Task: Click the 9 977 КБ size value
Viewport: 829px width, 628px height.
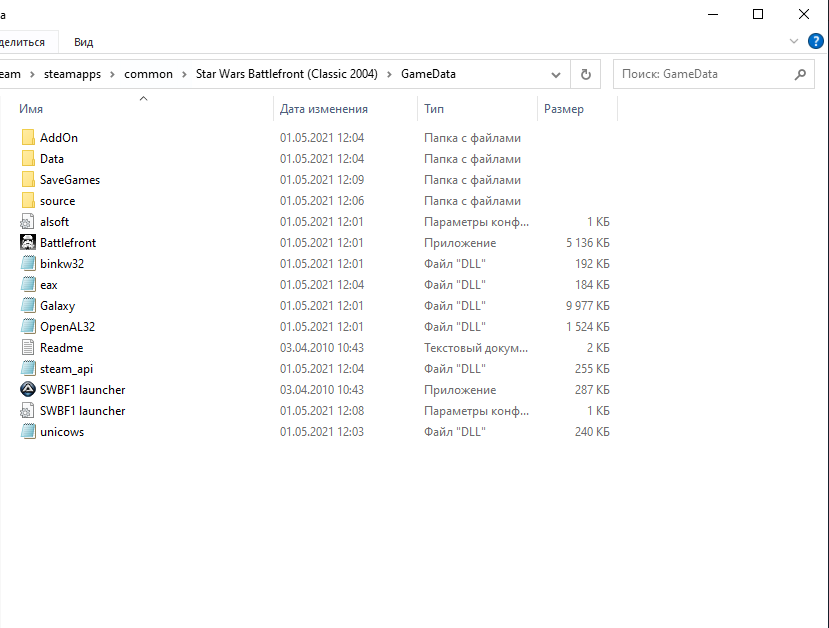Action: pos(587,306)
